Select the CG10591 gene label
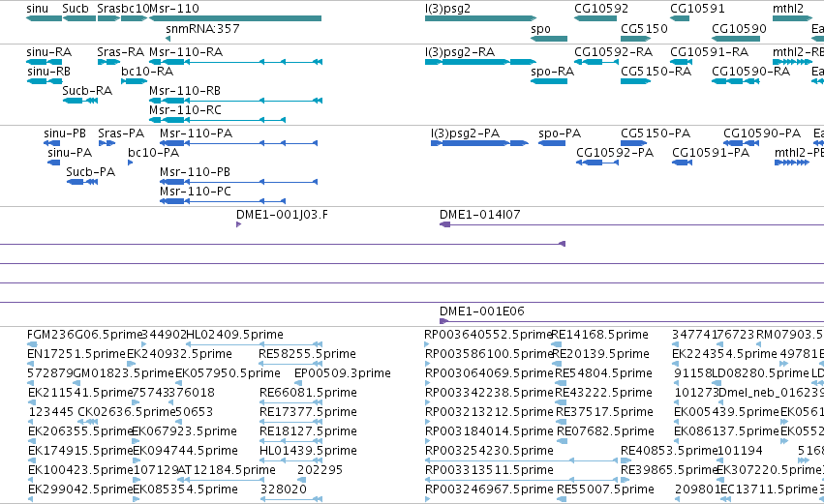824x504 pixels. (697, 9)
